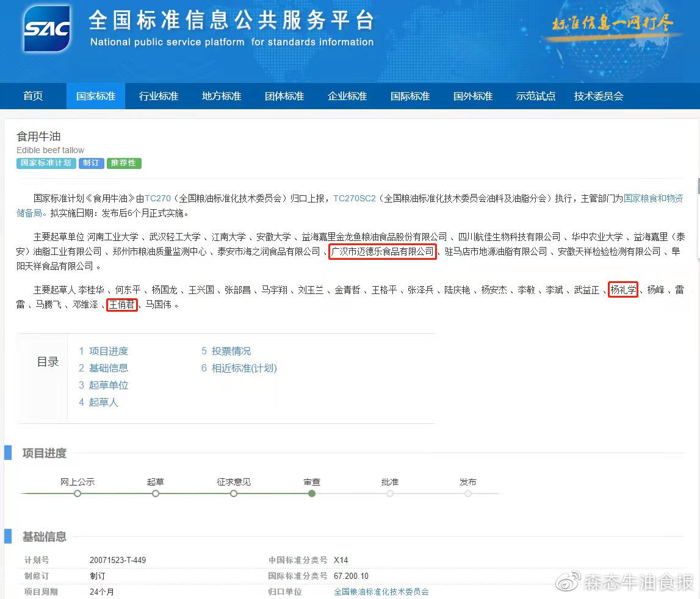Open the 国外标准 tab
The width and height of the screenshot is (700, 599).
tap(473, 96)
